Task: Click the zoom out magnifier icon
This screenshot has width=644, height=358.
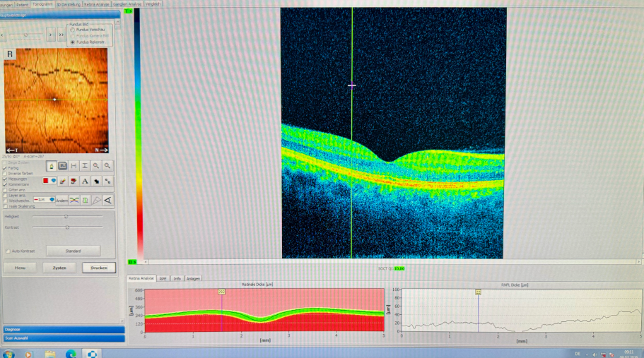Action: [107, 165]
